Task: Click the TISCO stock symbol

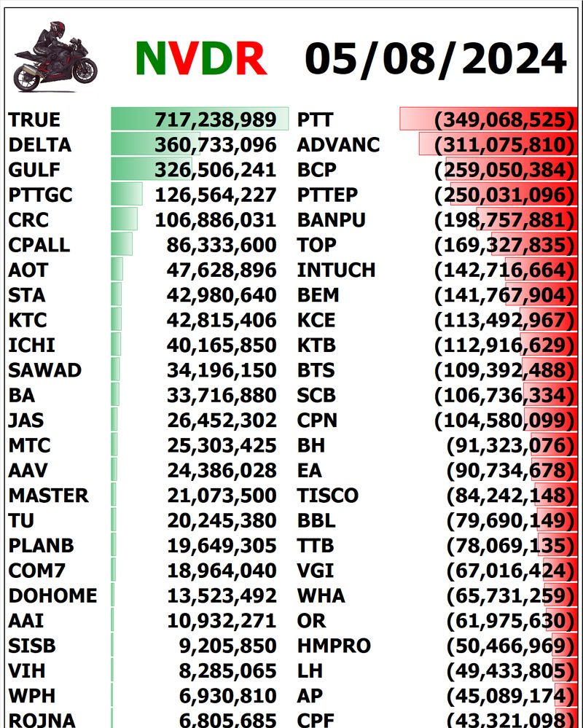Action: [x=327, y=496]
